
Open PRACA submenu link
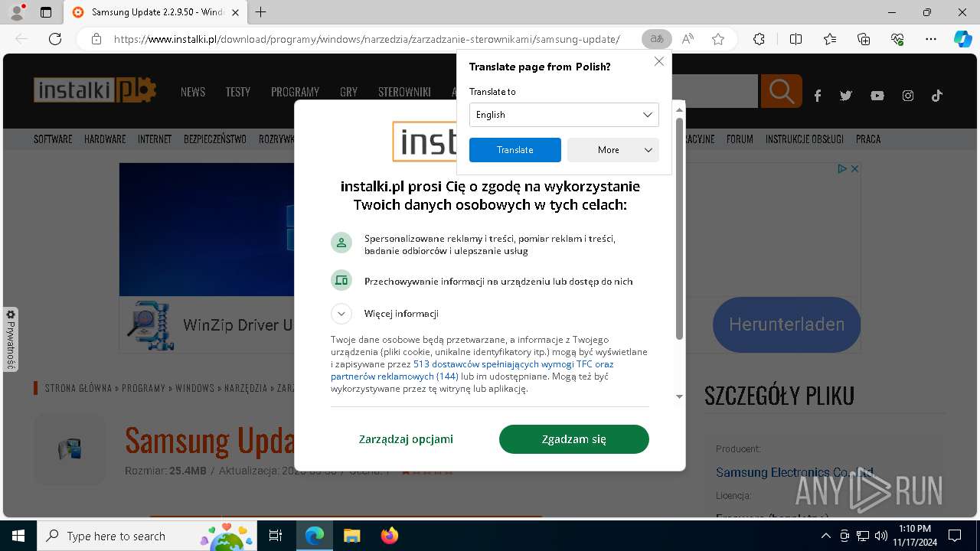pos(868,139)
